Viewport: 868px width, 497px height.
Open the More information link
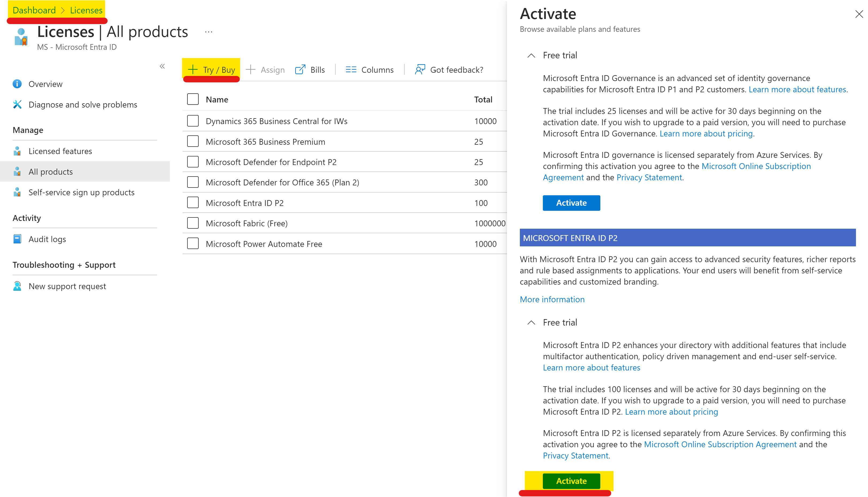552,299
